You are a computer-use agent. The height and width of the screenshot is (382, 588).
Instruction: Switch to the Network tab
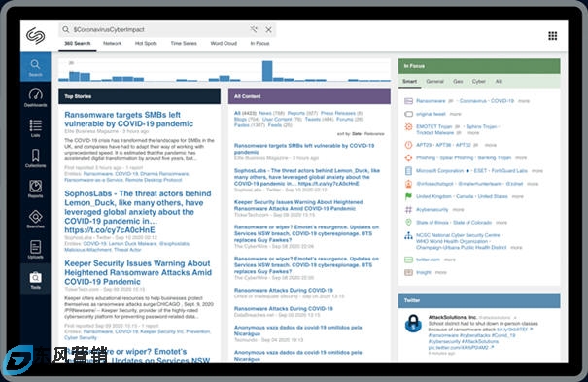coord(112,43)
